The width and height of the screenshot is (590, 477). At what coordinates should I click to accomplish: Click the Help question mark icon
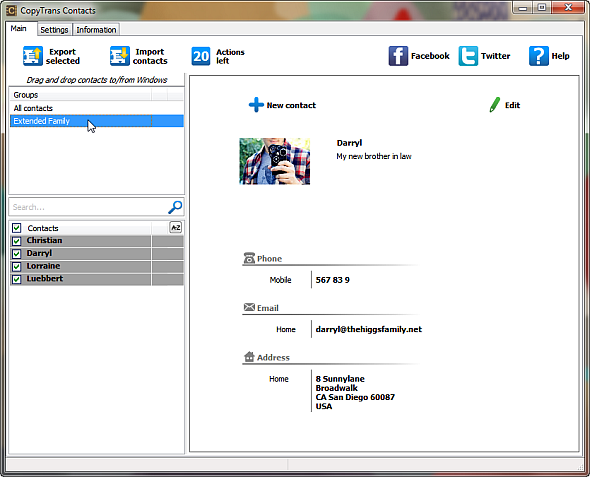[538, 56]
